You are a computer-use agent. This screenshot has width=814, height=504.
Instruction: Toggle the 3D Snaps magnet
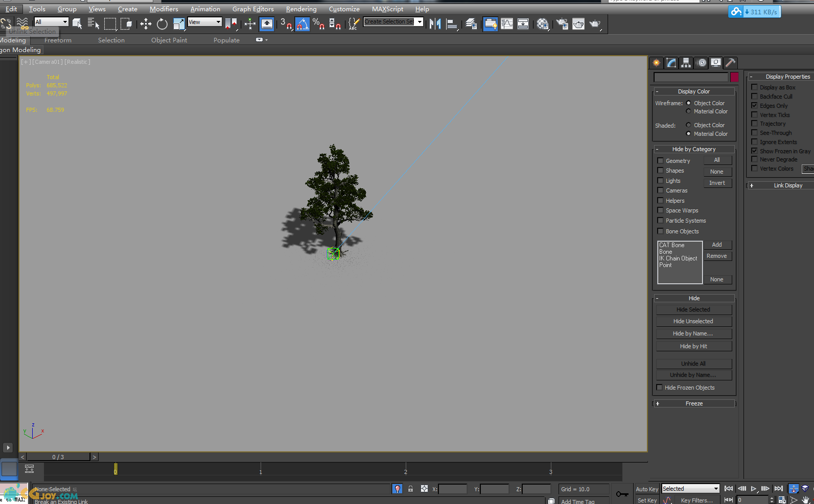[286, 23]
